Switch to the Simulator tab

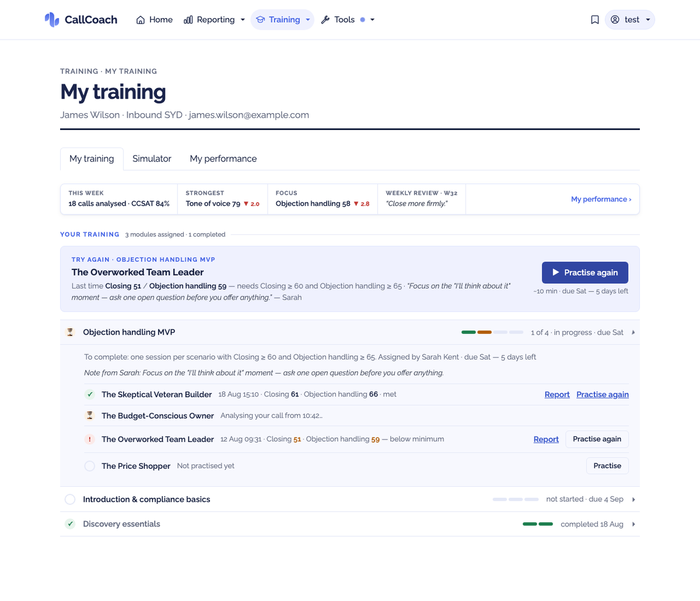click(x=152, y=159)
